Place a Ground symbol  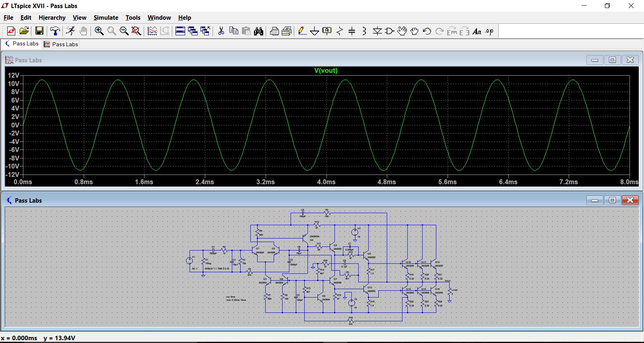pos(315,31)
